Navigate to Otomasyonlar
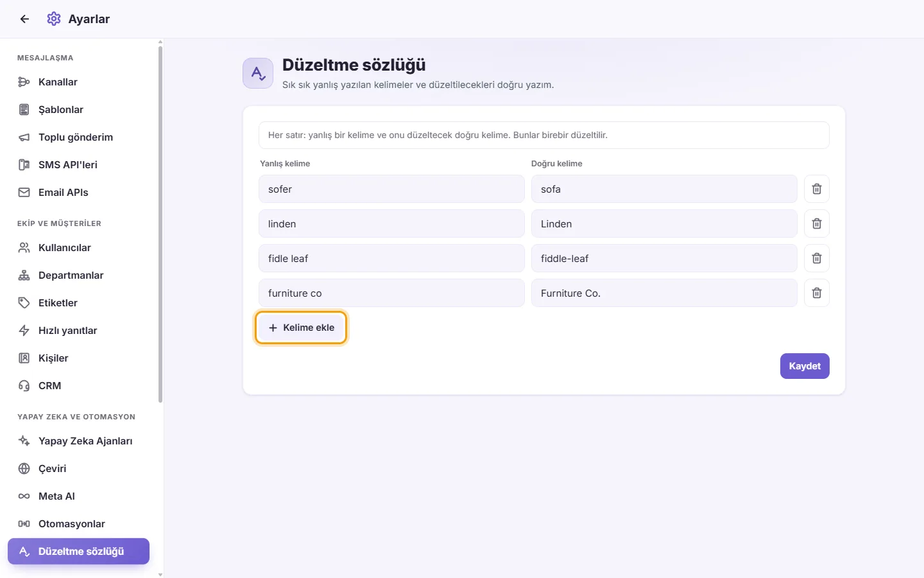The height and width of the screenshot is (578, 924). [x=78, y=524]
